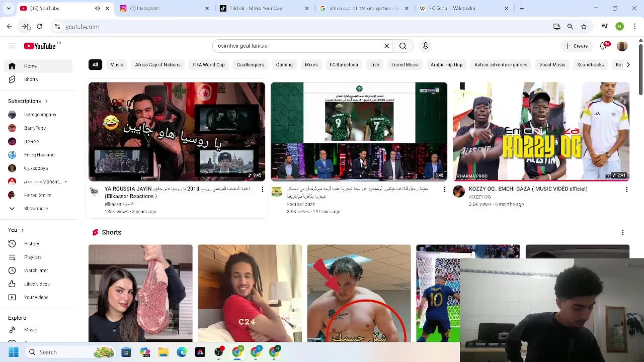Start voice search with the microphone
This screenshot has height=362, width=644.
pyautogui.click(x=426, y=46)
